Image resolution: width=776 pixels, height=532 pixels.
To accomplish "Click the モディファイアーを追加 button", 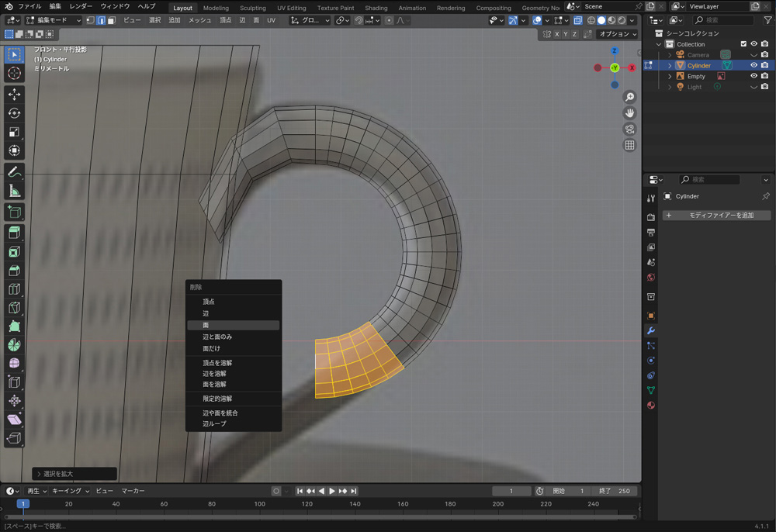I will (x=716, y=215).
